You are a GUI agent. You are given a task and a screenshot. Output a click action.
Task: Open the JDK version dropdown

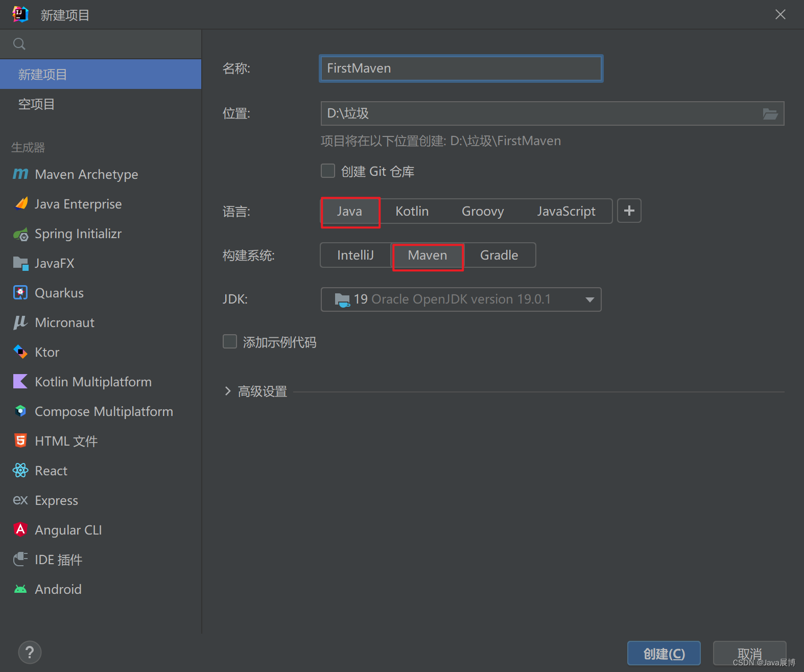[x=461, y=299]
